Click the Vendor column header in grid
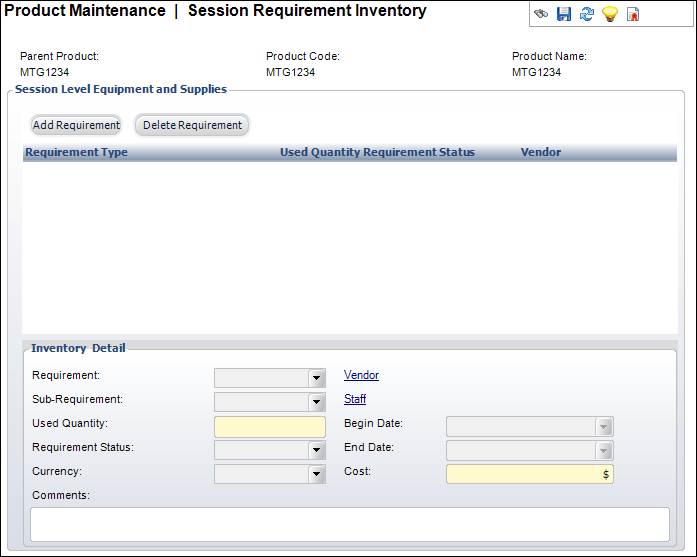Viewport: 697px width, 557px height. click(541, 153)
